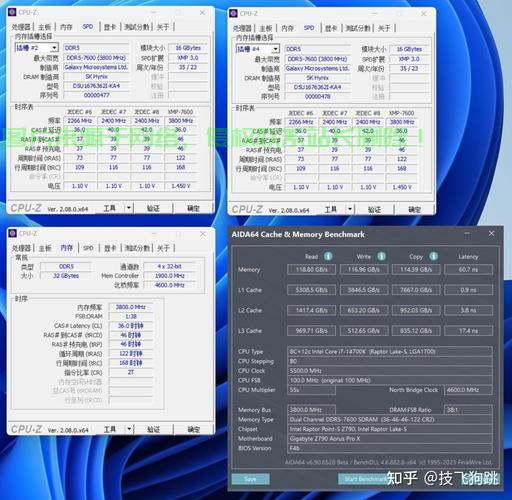The width and height of the screenshot is (512, 500).
Task: Minimize the AIDA64 benchmark window
Action: [467, 234]
